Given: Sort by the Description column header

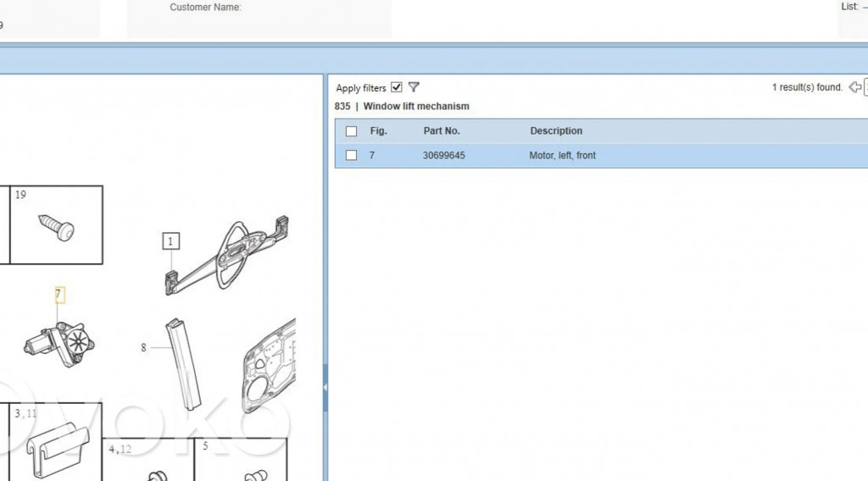Looking at the screenshot, I should tap(556, 131).
